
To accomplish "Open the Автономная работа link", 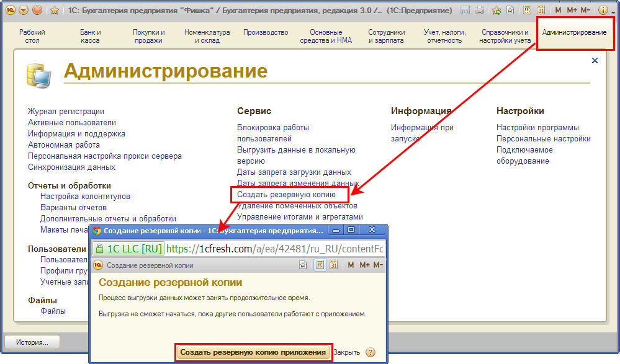I will coord(64,144).
